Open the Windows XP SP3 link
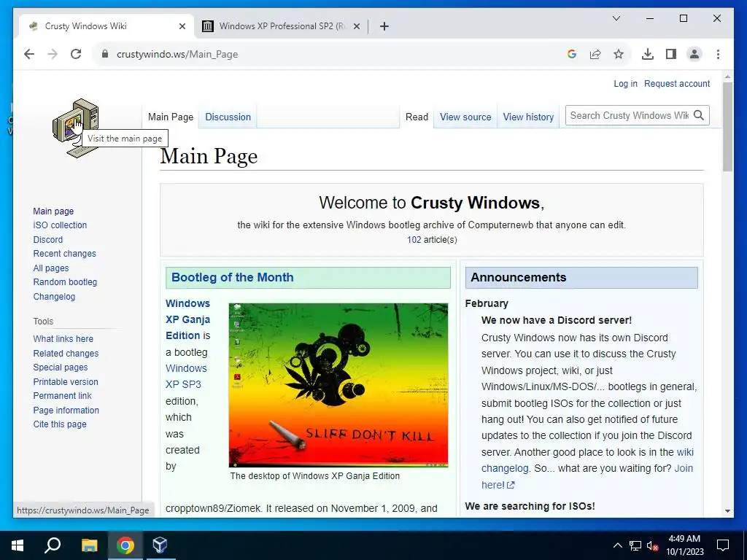Image resolution: width=747 pixels, height=560 pixels. click(x=186, y=376)
